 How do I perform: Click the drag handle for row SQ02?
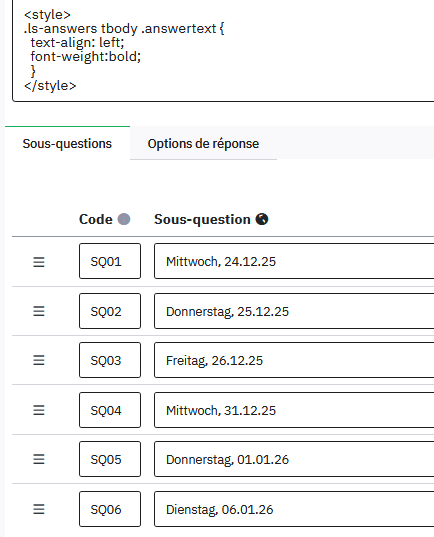pyautogui.click(x=39, y=311)
